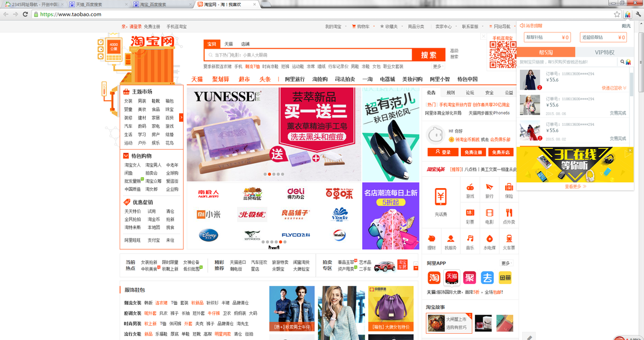Image resolution: width=644 pixels, height=340 pixels.
Task: Open the pink 聚 app icon
Action: coord(469,278)
